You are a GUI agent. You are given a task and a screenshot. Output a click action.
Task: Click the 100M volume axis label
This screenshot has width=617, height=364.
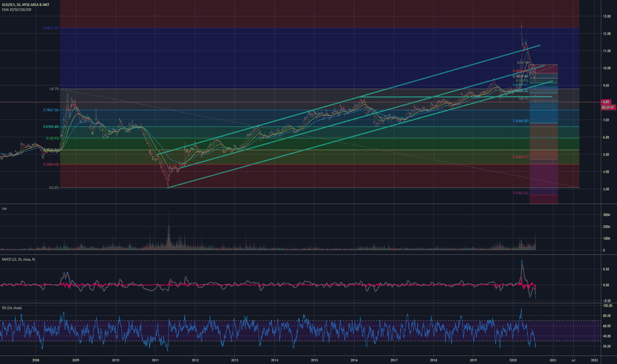(x=606, y=238)
